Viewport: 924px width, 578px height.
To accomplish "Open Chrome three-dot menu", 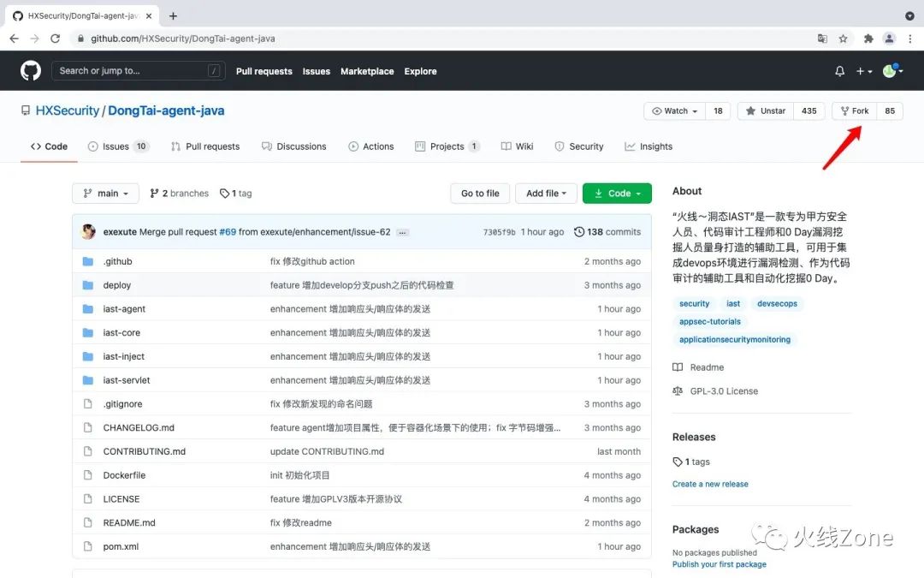I will [x=909, y=39].
